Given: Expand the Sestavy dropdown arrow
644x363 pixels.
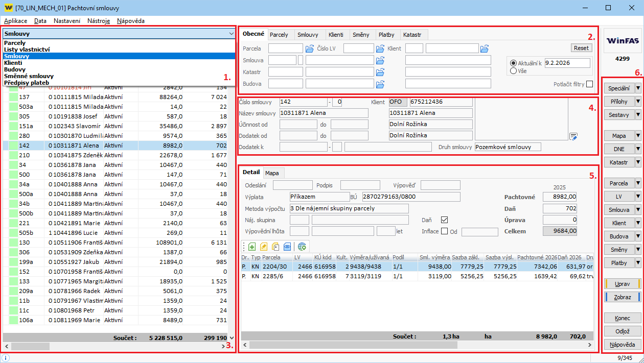Looking at the screenshot, I should click(x=637, y=115).
